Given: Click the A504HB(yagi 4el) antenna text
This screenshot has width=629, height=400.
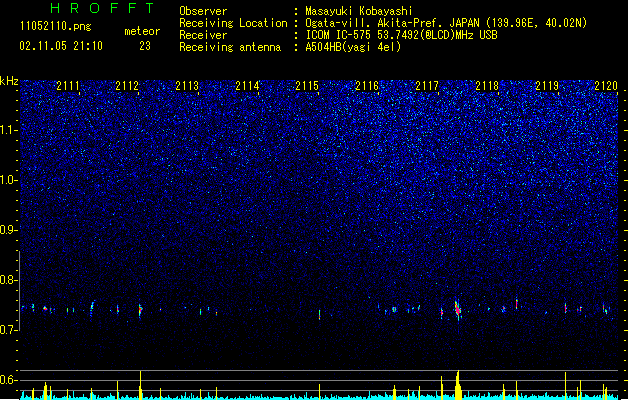Looking at the screenshot, I should 353,47.
